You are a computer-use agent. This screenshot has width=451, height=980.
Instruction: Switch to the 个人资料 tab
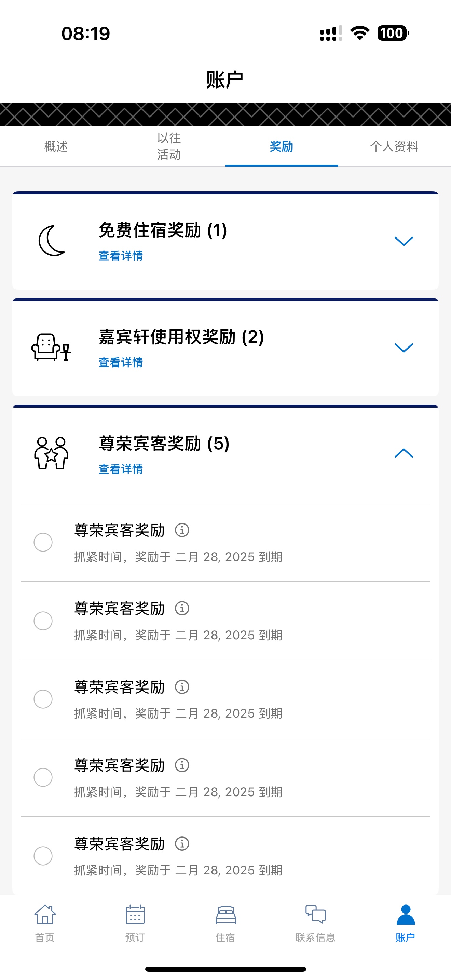coord(394,147)
